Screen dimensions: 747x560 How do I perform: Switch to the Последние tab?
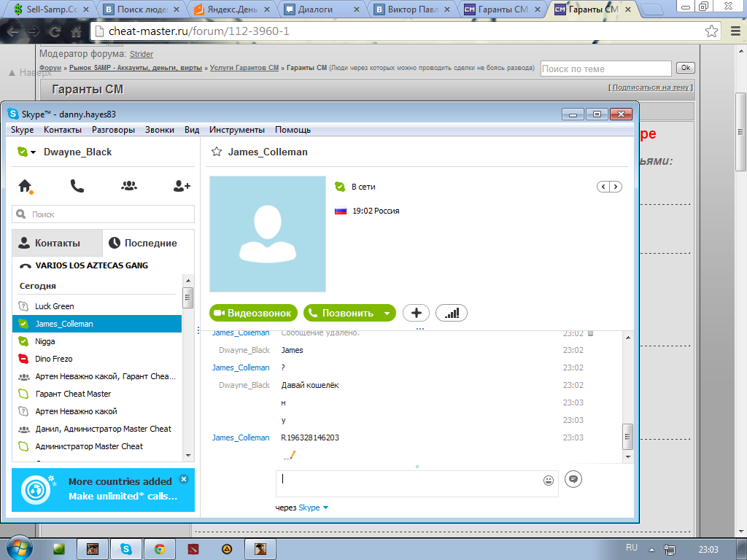pos(148,243)
